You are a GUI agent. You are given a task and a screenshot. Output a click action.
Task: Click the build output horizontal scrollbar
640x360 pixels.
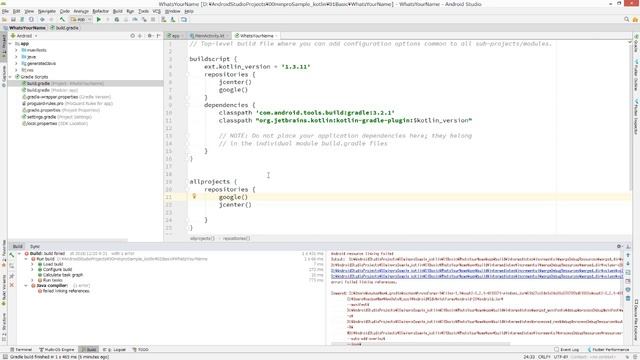tap(420, 344)
